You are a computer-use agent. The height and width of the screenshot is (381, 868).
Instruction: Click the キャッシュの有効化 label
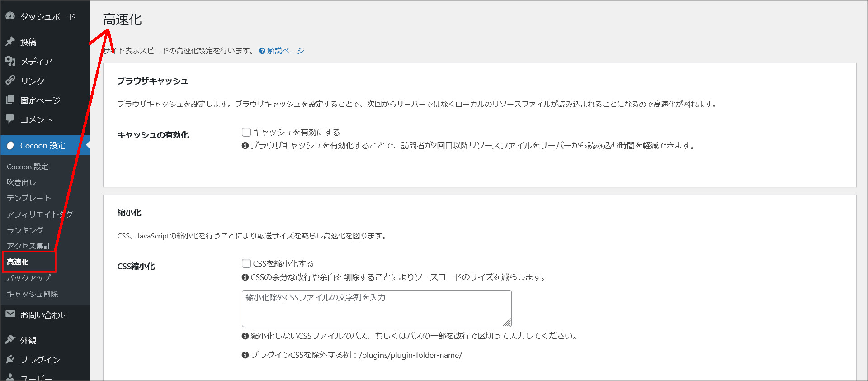point(153,135)
